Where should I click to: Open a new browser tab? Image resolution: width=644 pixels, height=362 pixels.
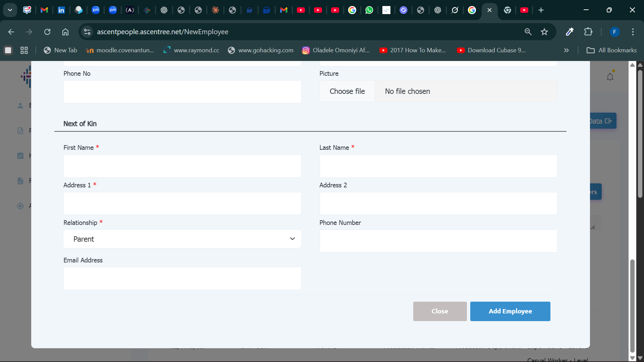click(541, 10)
